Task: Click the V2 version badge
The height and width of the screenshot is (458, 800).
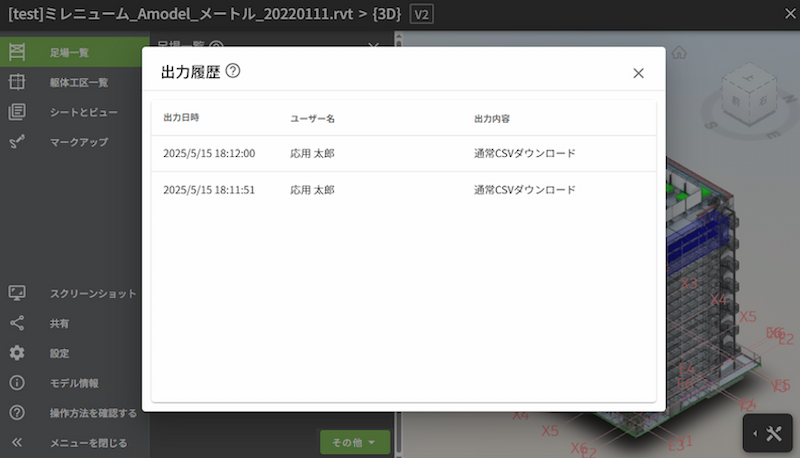Action: [422, 15]
